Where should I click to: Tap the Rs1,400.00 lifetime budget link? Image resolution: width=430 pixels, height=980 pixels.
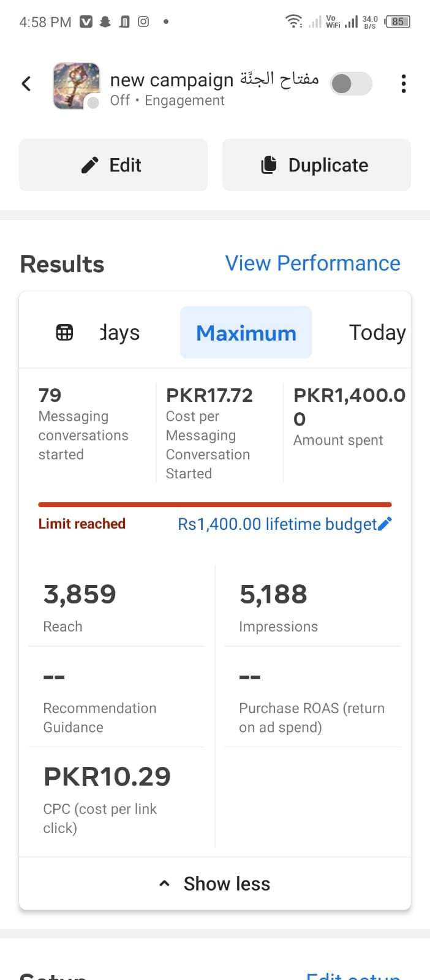click(277, 524)
